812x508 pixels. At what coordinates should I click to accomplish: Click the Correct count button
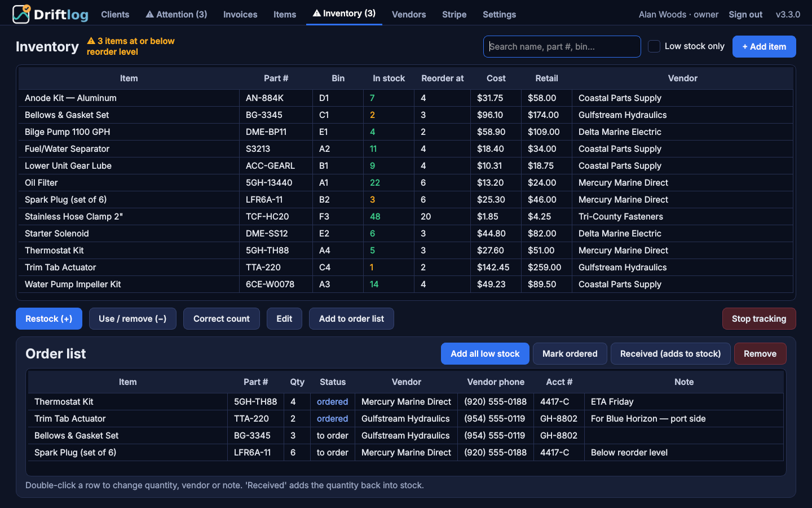pos(222,318)
